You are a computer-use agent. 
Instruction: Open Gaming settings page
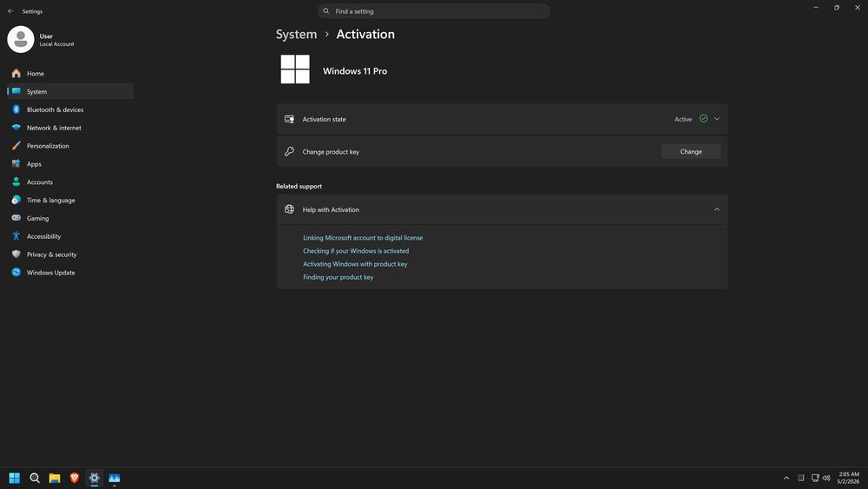70,218
